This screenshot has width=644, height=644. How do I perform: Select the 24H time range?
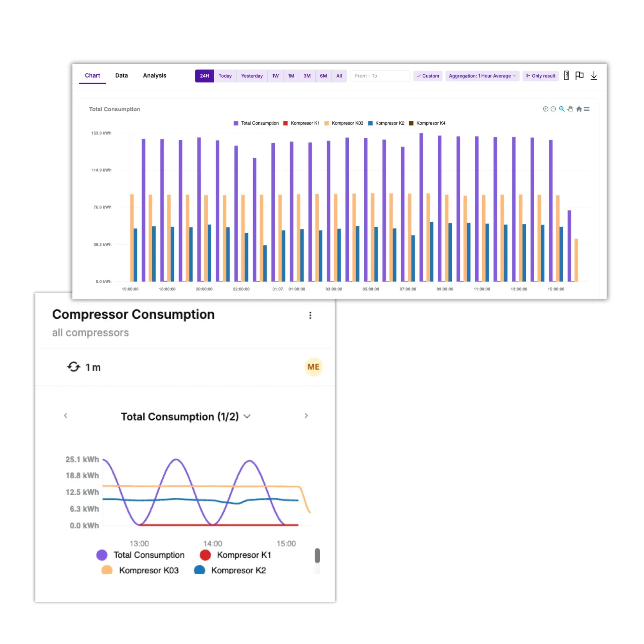[x=204, y=76]
